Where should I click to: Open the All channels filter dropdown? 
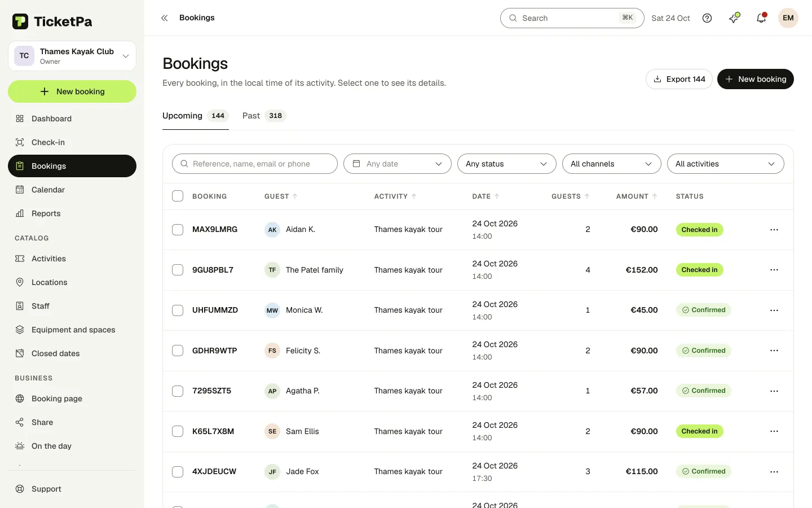pyautogui.click(x=612, y=164)
